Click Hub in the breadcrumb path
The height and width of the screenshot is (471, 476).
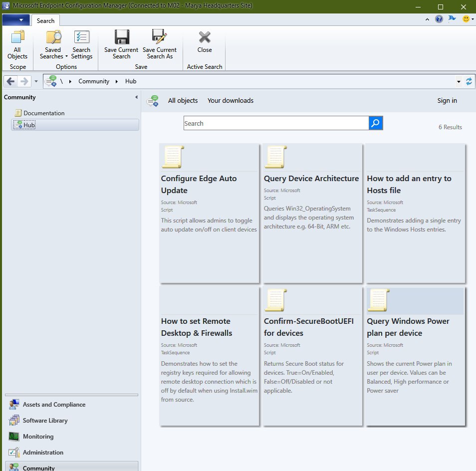click(x=131, y=81)
